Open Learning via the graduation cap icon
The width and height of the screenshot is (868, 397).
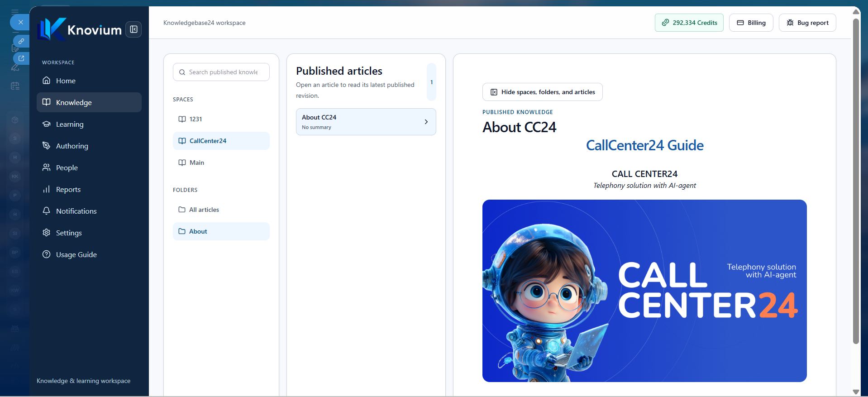46,124
